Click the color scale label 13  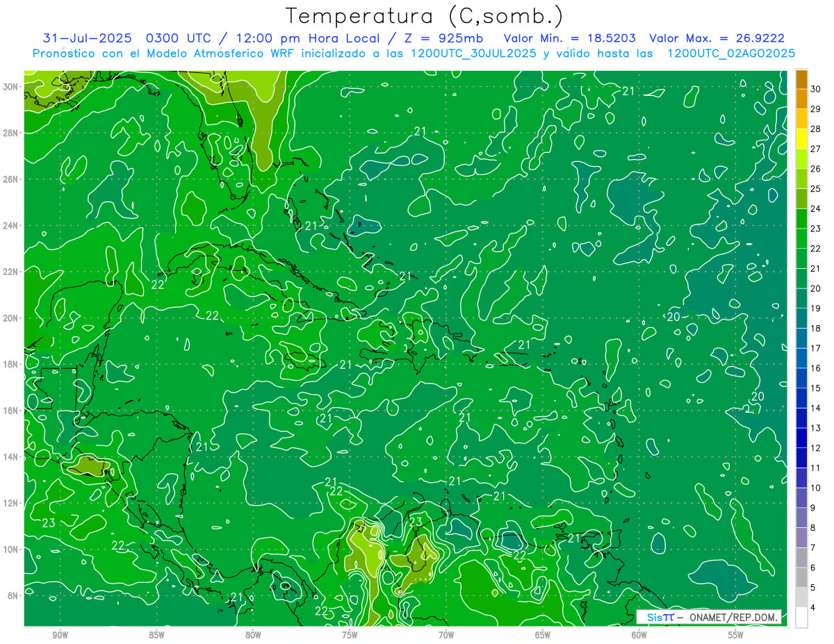816,428
